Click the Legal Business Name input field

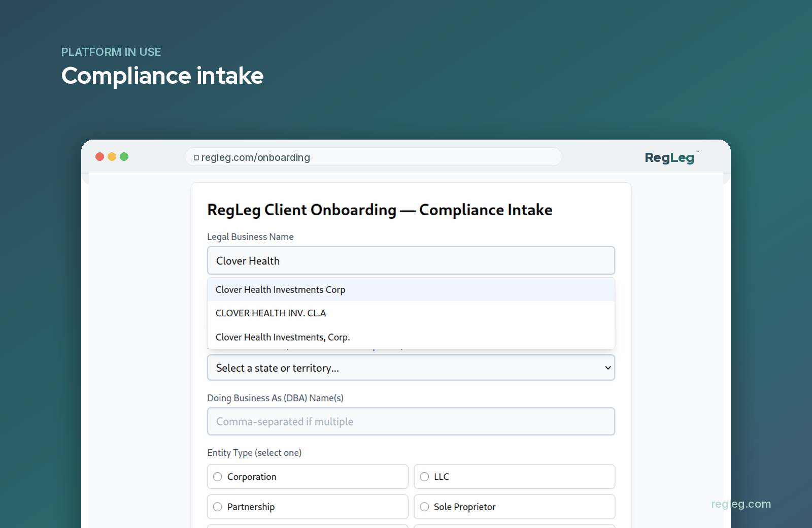coord(411,260)
